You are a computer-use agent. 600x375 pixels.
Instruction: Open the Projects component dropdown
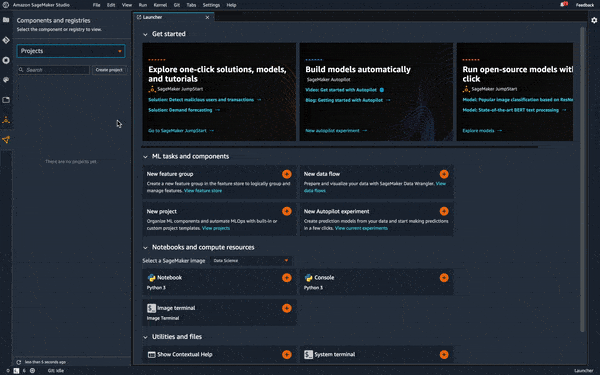pyautogui.click(x=71, y=51)
